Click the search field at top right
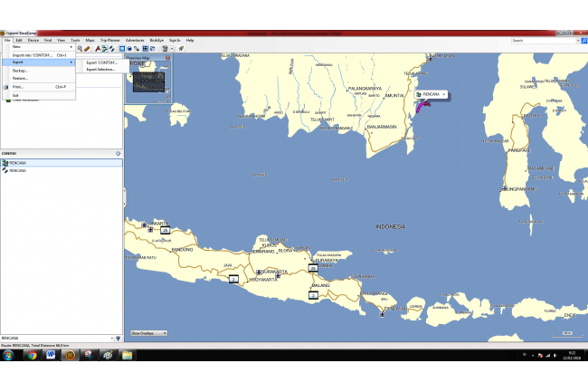Viewport: 588px width, 392px height. (543, 41)
